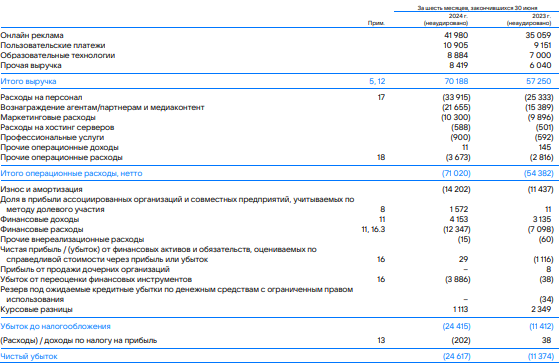Click 'Образовательные технологии' row label
This screenshot has height=363, width=559.
pos(58,55)
